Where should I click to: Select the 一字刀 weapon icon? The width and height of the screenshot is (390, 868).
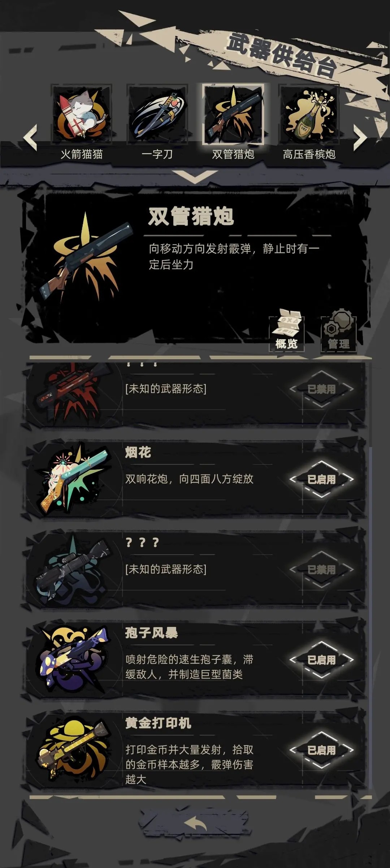pyautogui.click(x=157, y=115)
